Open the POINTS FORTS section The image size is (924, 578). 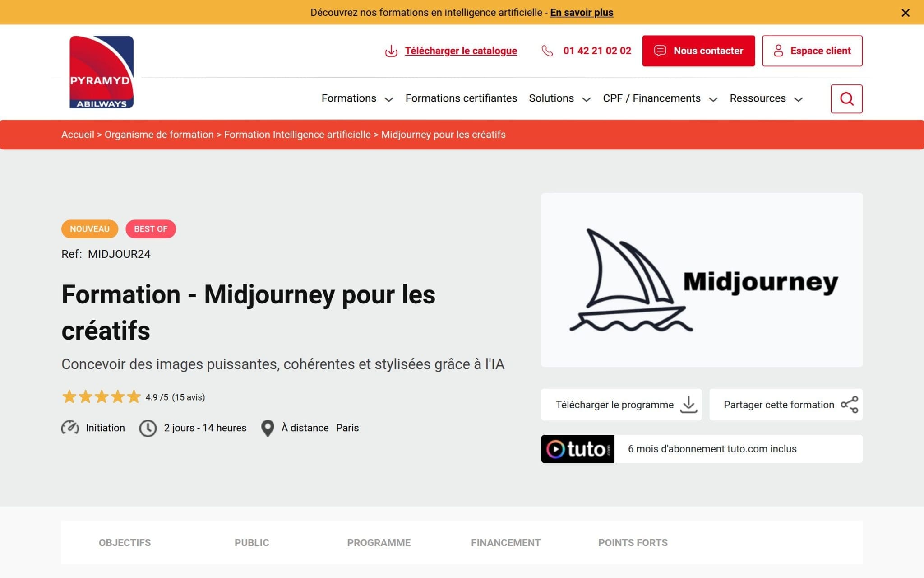click(x=633, y=543)
